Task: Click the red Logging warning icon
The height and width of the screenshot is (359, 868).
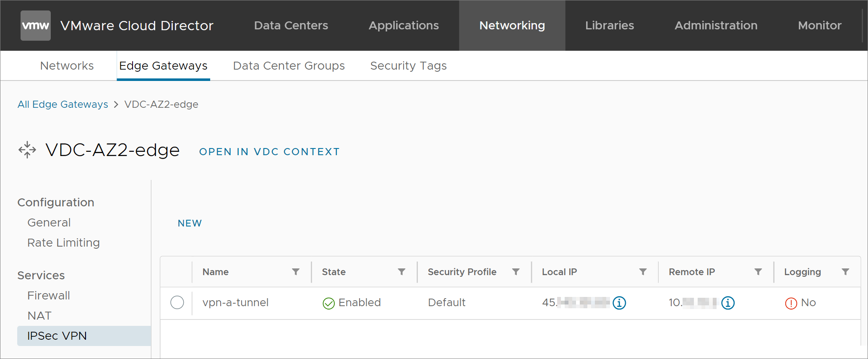Action: pyautogui.click(x=791, y=303)
